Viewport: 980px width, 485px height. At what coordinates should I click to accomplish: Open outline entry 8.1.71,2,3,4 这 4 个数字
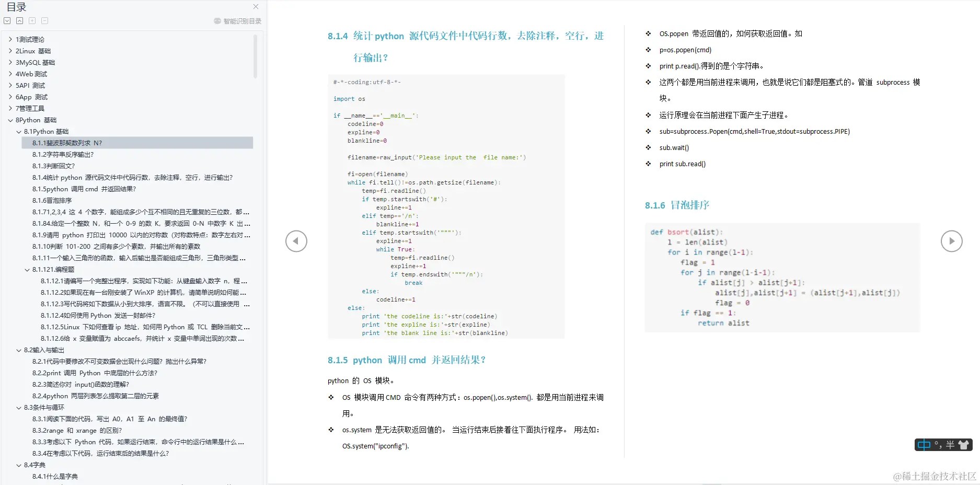click(x=141, y=212)
